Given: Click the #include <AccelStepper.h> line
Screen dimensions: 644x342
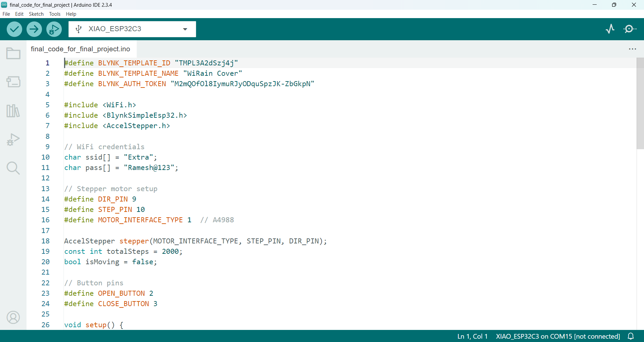Looking at the screenshot, I should tap(117, 126).
